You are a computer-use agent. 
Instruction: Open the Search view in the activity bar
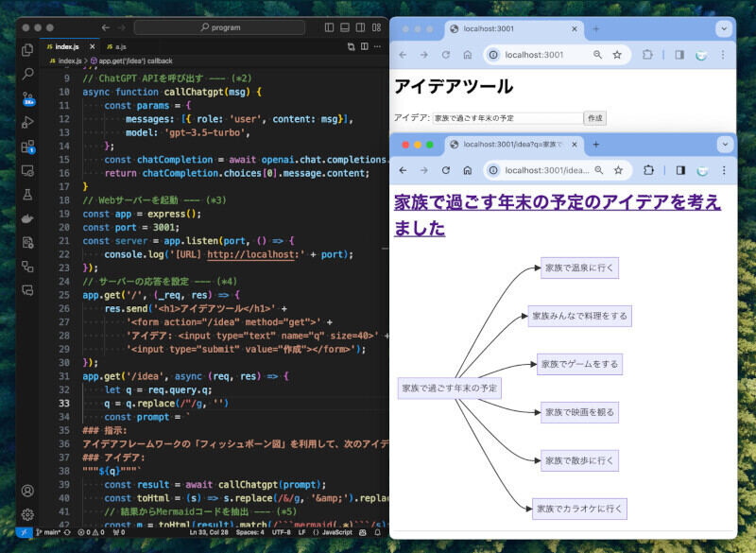[x=27, y=72]
